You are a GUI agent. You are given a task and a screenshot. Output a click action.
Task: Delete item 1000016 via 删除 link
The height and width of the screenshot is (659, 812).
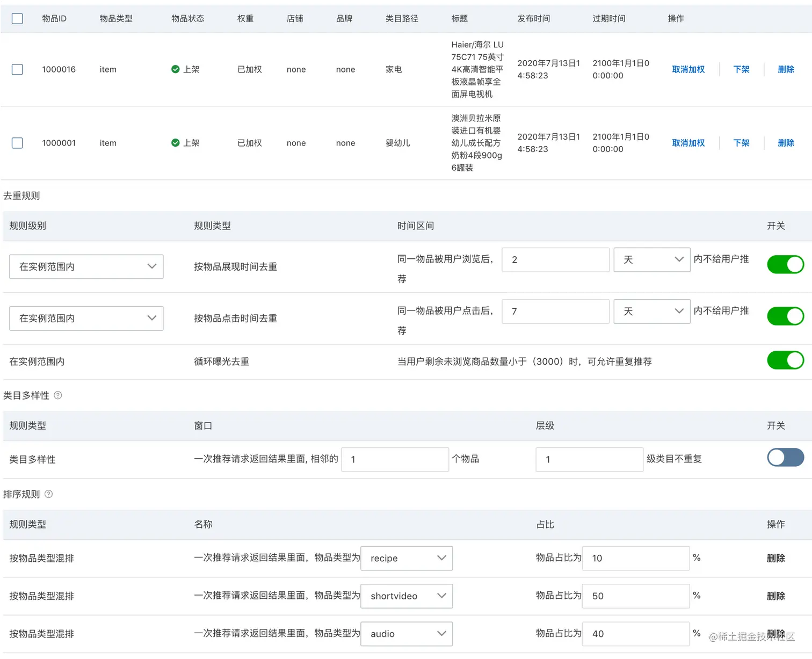click(786, 69)
